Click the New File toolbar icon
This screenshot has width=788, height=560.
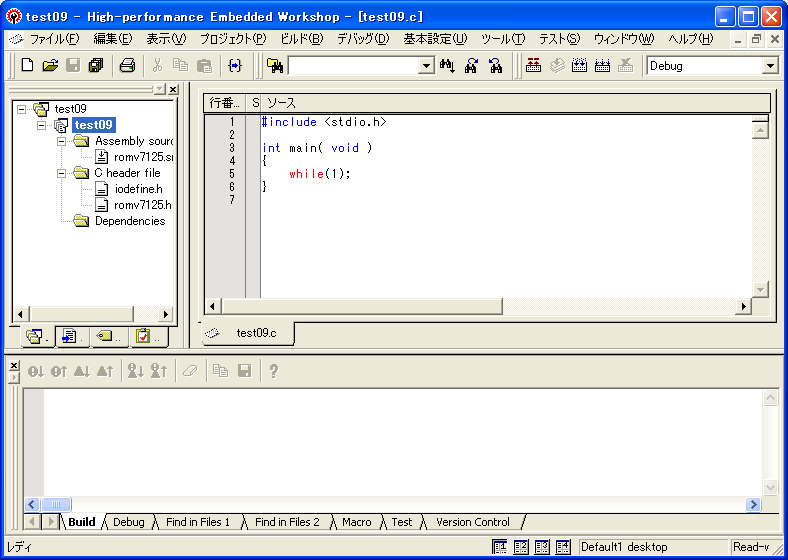click(x=27, y=66)
